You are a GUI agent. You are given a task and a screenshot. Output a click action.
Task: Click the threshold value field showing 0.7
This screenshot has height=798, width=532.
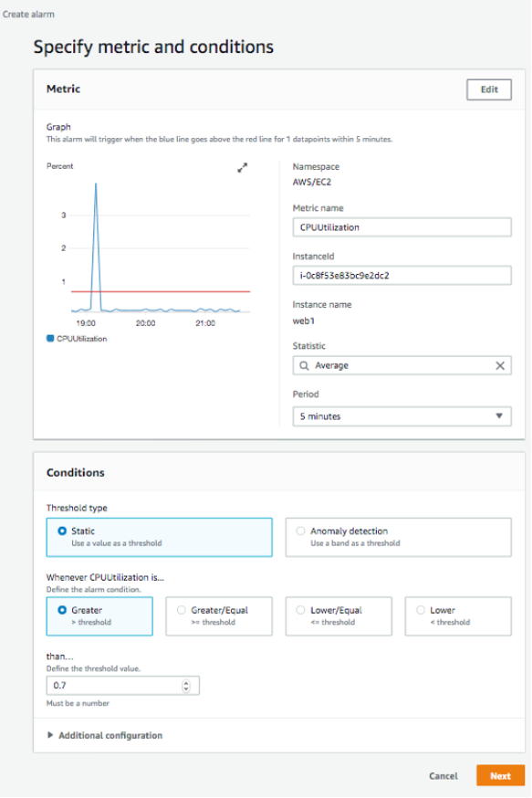[110, 684]
